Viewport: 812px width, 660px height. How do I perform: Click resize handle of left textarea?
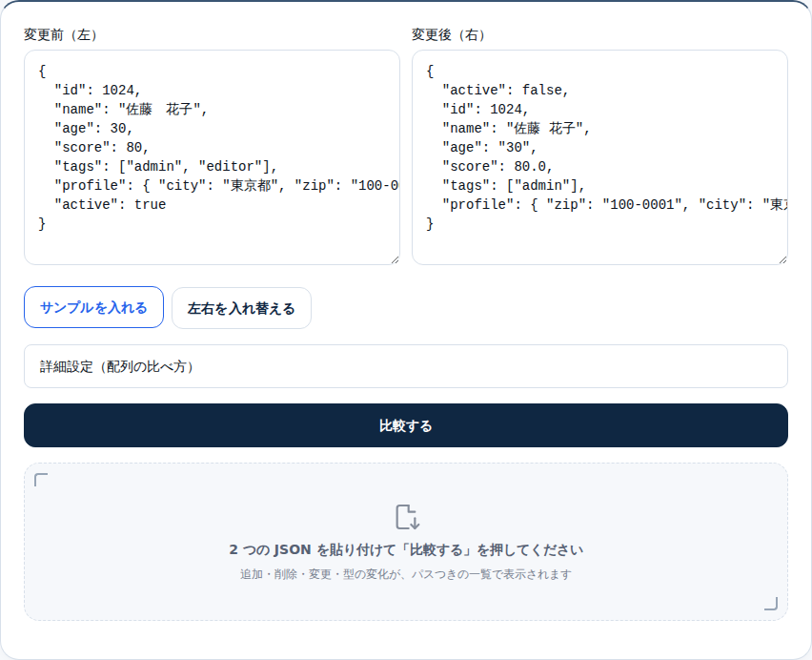pyautogui.click(x=396, y=260)
